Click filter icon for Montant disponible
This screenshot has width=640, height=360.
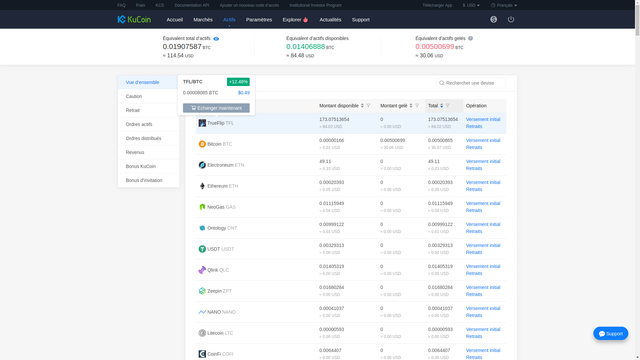coord(368,106)
